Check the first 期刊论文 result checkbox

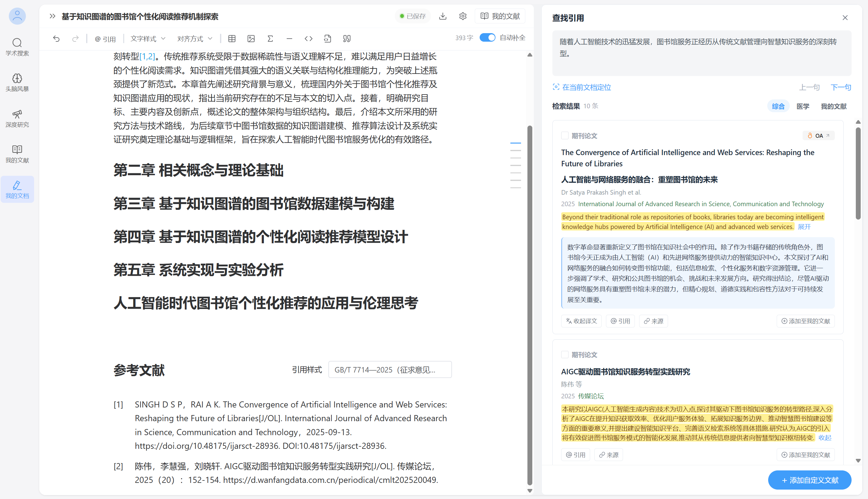coord(565,136)
